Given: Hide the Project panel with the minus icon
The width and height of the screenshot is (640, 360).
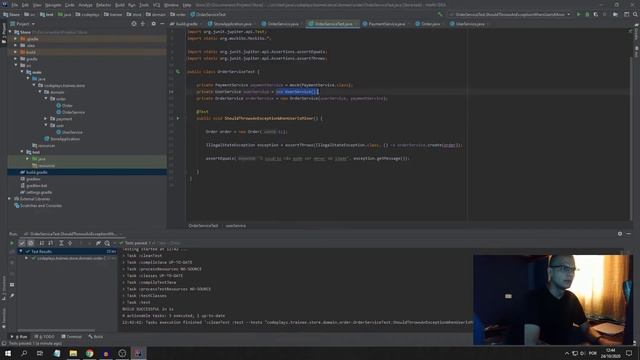Looking at the screenshot, I should (162, 24).
